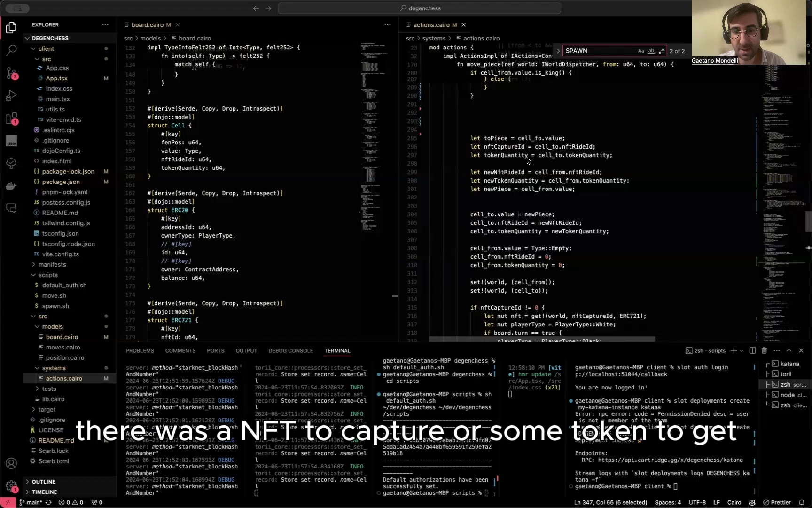The width and height of the screenshot is (812, 508).
Task: Open the Run and Debug view
Action: pos(11,95)
